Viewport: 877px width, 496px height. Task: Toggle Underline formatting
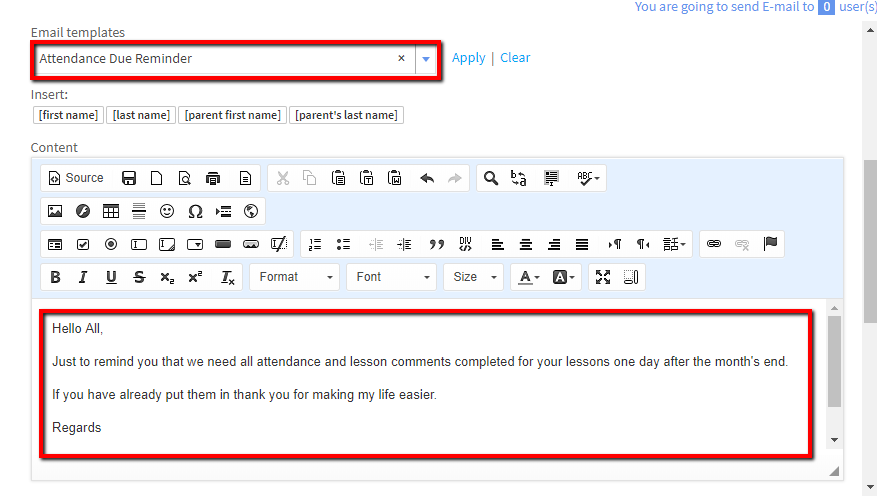coord(111,277)
